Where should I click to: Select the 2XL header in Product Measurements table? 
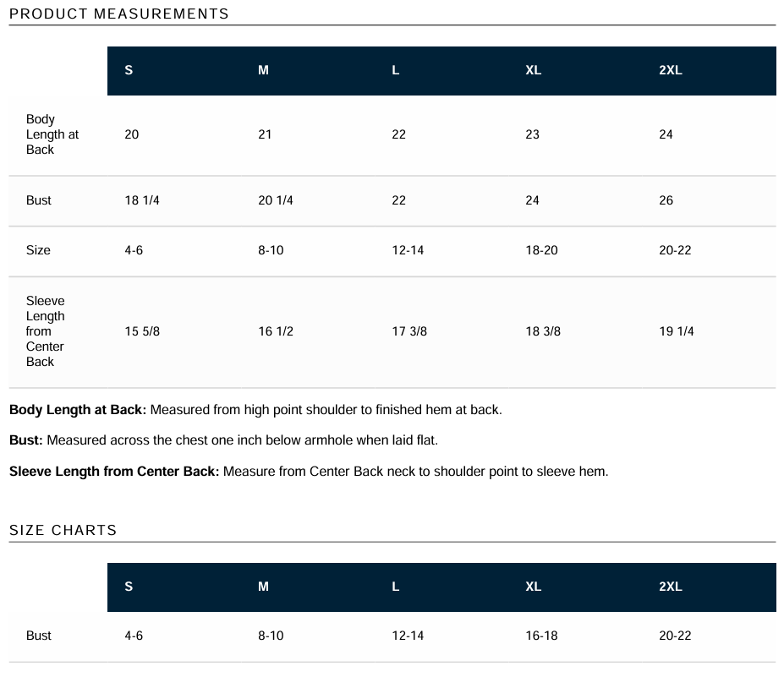pos(671,70)
